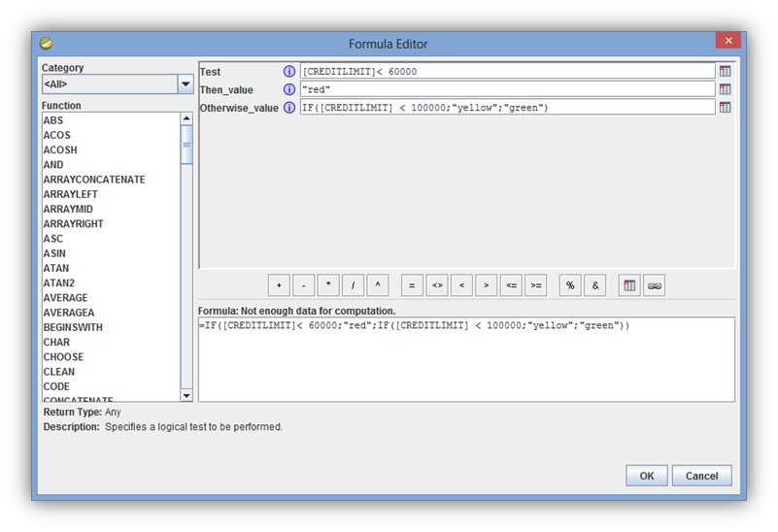The image size is (778, 532).
Task: Insert the ampersand concatenation operator
Action: pos(595,285)
